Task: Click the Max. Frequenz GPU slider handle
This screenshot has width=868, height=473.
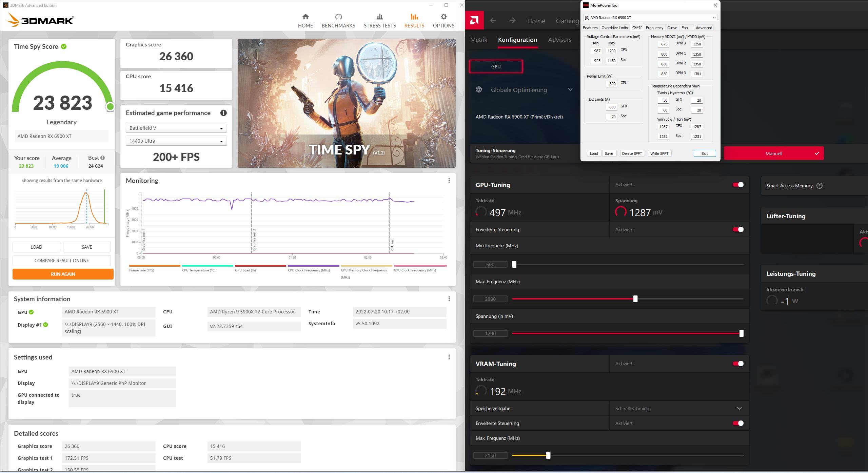Action: (x=635, y=299)
